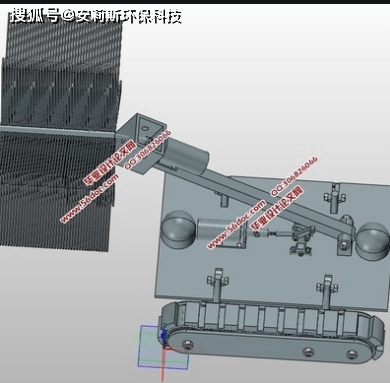
Task: Click the rightmost bolt on the track frame
Action: [352, 354]
